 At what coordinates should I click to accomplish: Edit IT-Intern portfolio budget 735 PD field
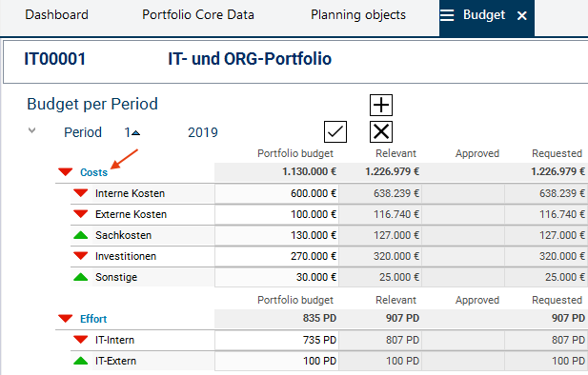[x=276, y=340]
